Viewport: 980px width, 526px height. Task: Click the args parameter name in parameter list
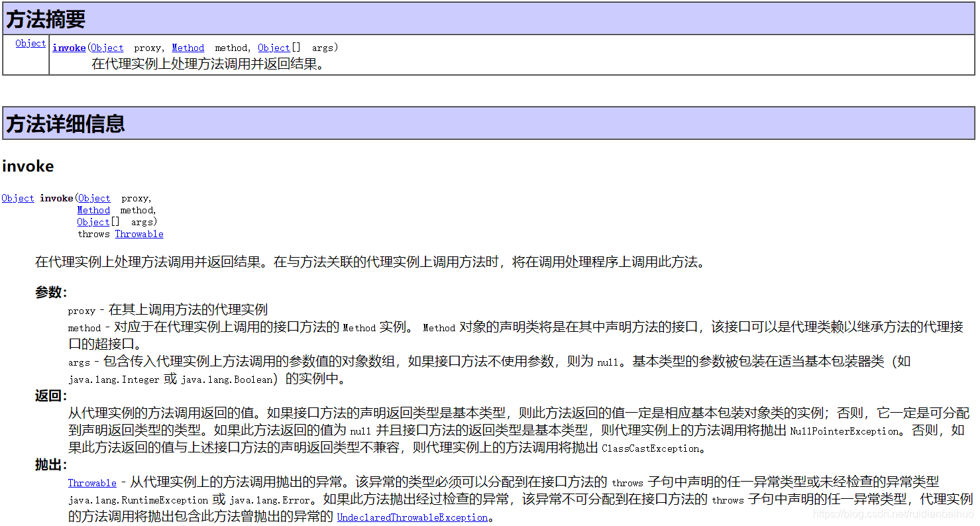pos(79,362)
